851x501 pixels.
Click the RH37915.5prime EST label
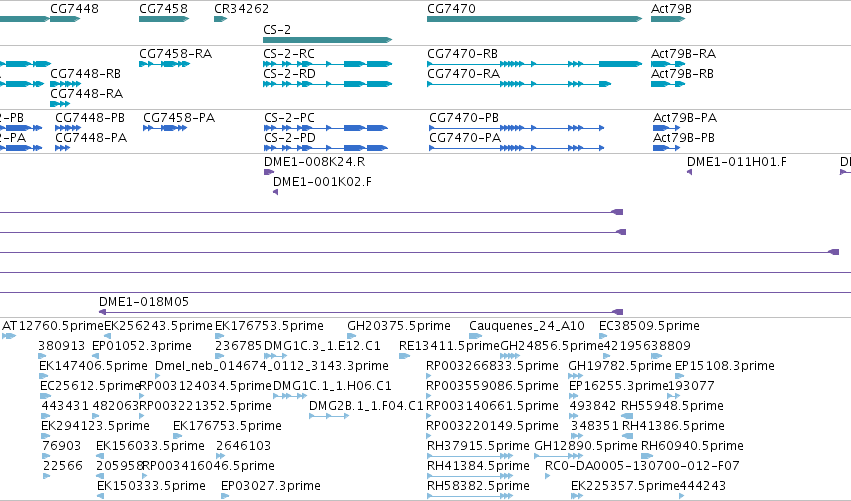[478, 446]
